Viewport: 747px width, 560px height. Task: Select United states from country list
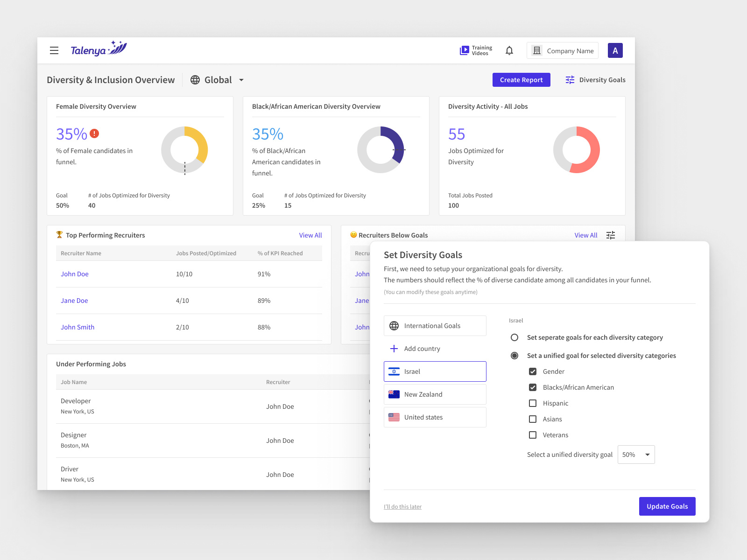pos(435,417)
